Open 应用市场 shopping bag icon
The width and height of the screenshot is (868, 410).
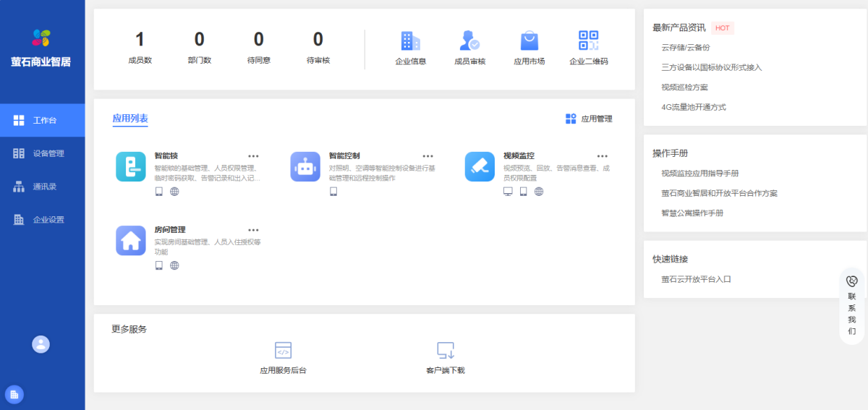point(529,40)
